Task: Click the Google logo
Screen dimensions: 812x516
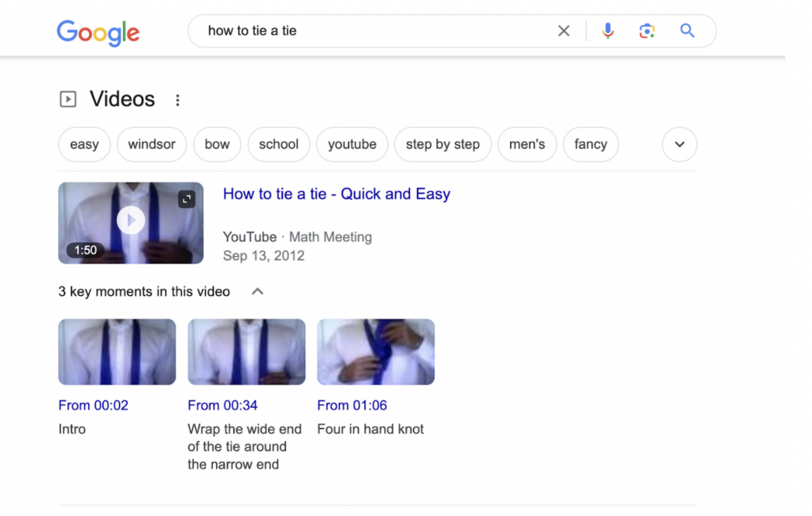Action: (x=98, y=32)
